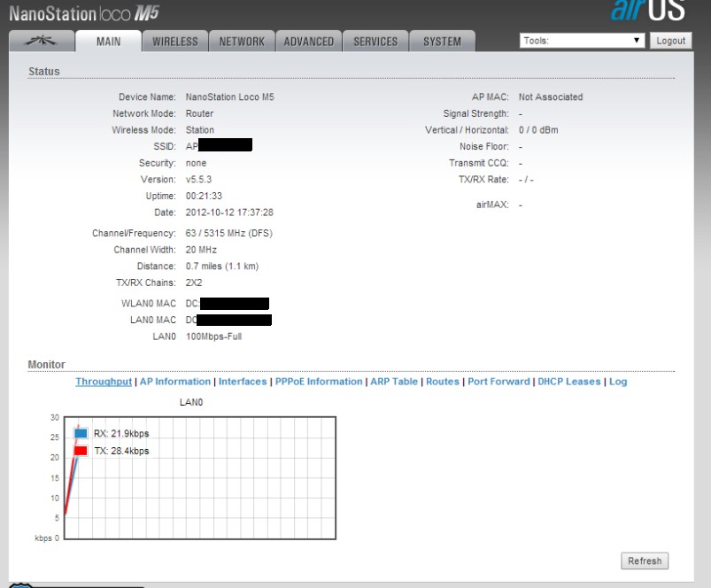The width and height of the screenshot is (711, 588).
Task: Click the 'RX: 21.9kbps' legend text
Action: tap(121, 433)
